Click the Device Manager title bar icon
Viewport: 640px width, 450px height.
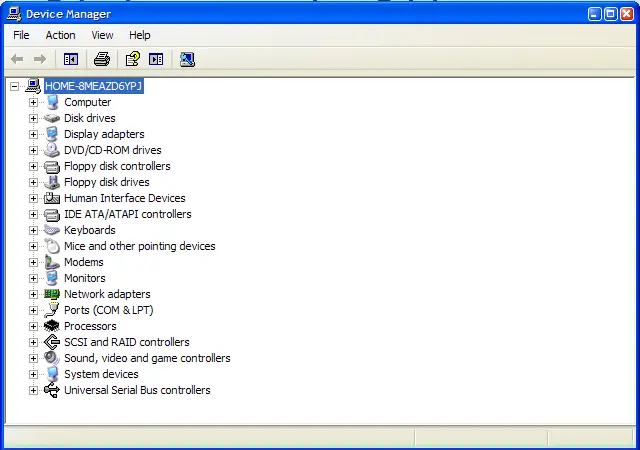(x=14, y=14)
